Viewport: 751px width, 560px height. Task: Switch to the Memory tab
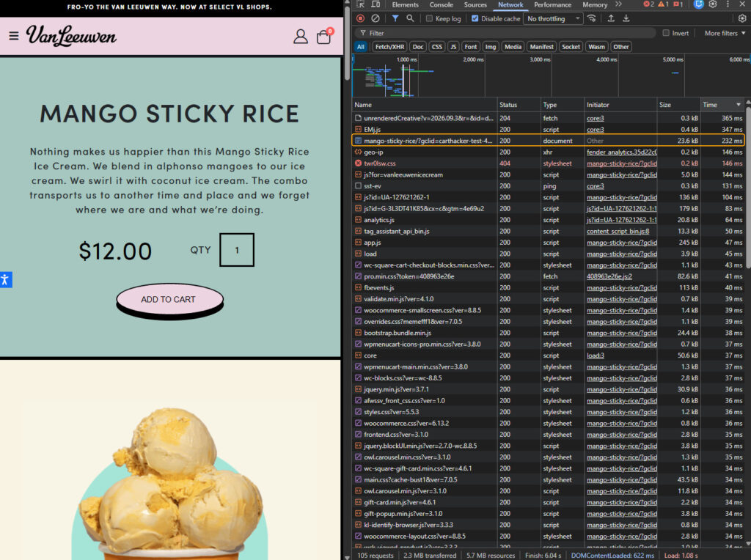594,5
